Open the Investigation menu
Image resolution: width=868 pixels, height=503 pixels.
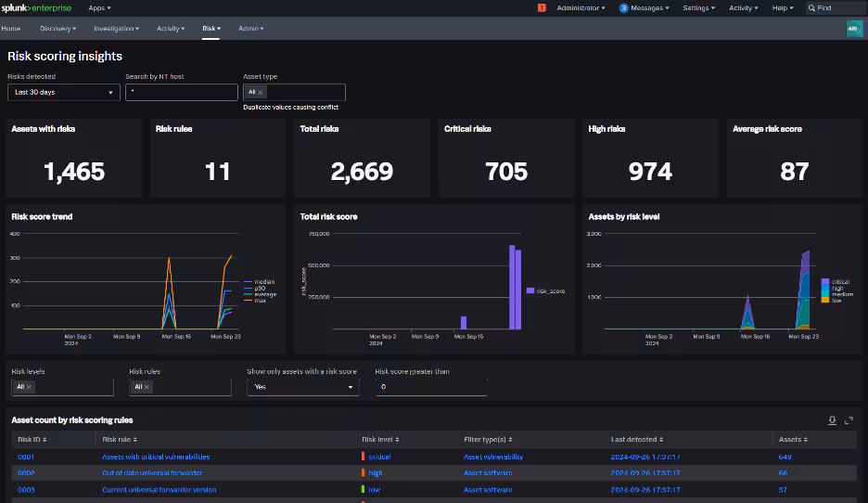[116, 29]
